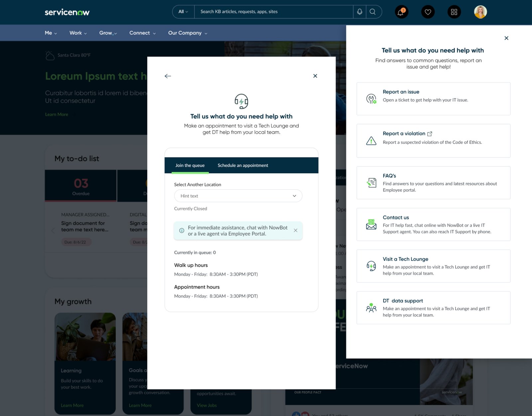
Task: Click the Appointment hours heading
Action: pos(197,287)
